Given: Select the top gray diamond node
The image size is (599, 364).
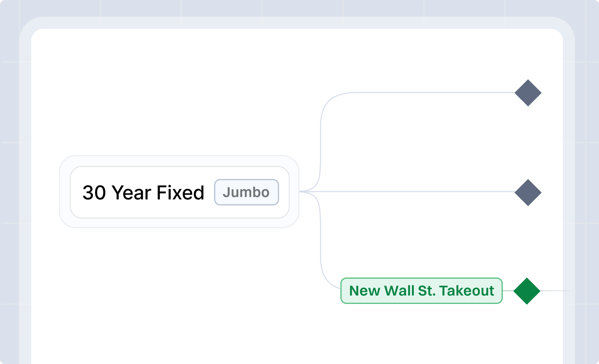Looking at the screenshot, I should (x=528, y=93).
